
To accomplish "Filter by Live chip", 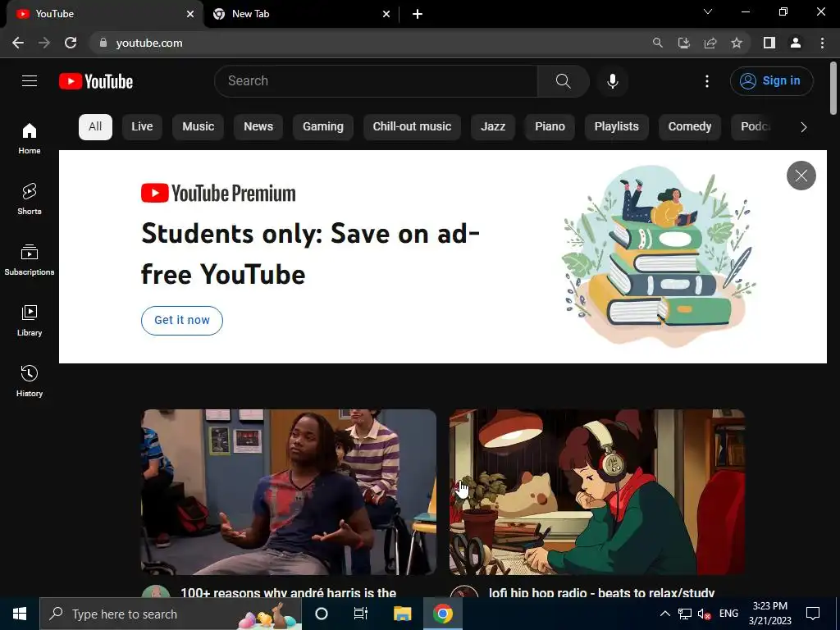I will (142, 127).
